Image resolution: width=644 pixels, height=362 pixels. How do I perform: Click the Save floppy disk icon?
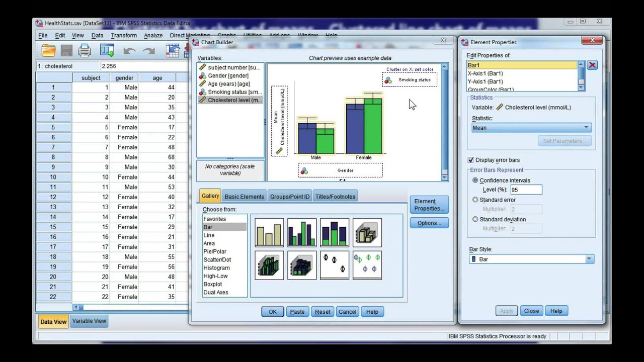66,50
